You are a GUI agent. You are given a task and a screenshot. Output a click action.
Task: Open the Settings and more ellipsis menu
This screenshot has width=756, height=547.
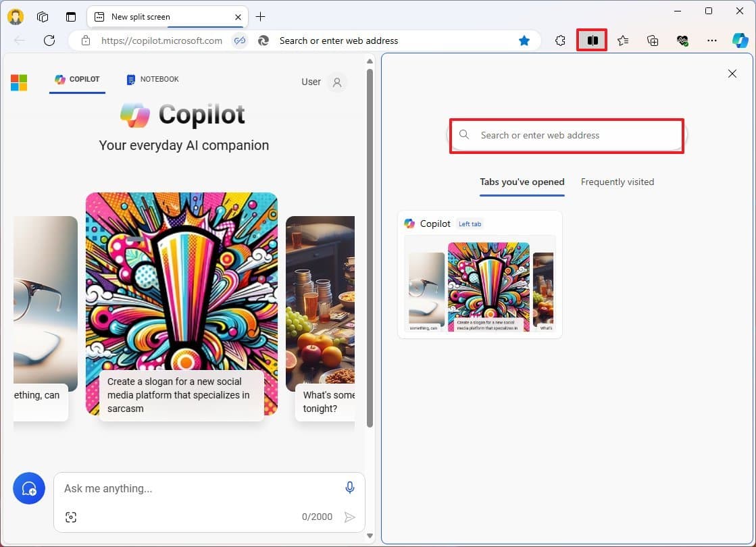712,41
